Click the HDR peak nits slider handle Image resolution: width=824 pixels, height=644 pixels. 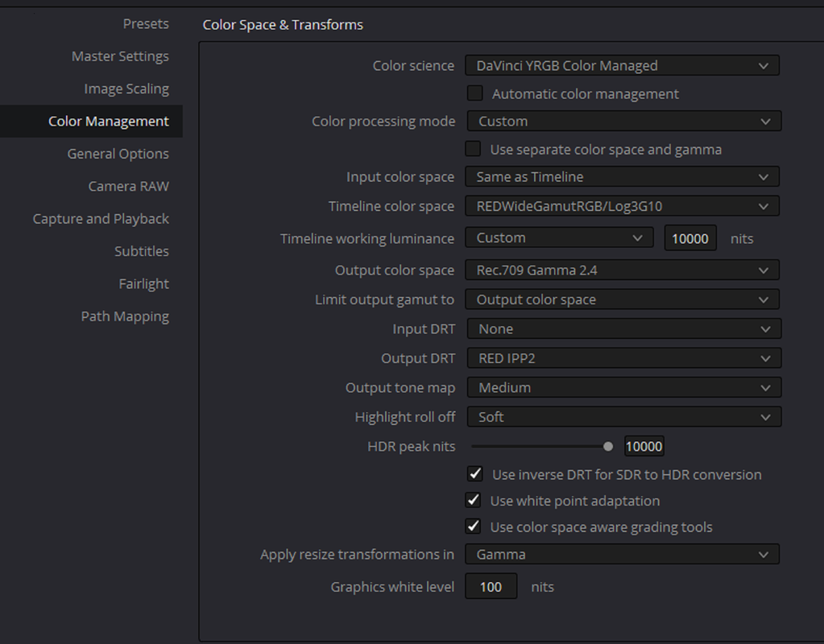click(x=608, y=447)
